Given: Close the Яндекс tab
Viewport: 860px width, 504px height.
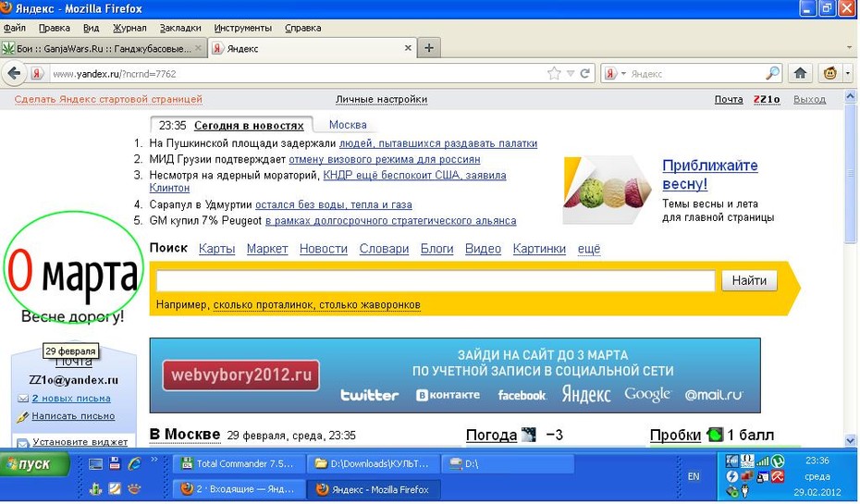Looking at the screenshot, I should pos(408,48).
